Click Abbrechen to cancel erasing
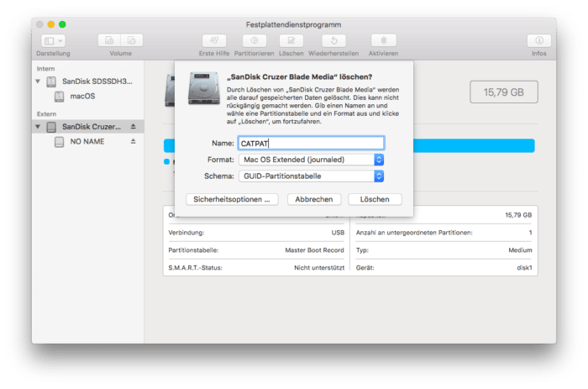This screenshot has height=389, width=588. click(314, 199)
